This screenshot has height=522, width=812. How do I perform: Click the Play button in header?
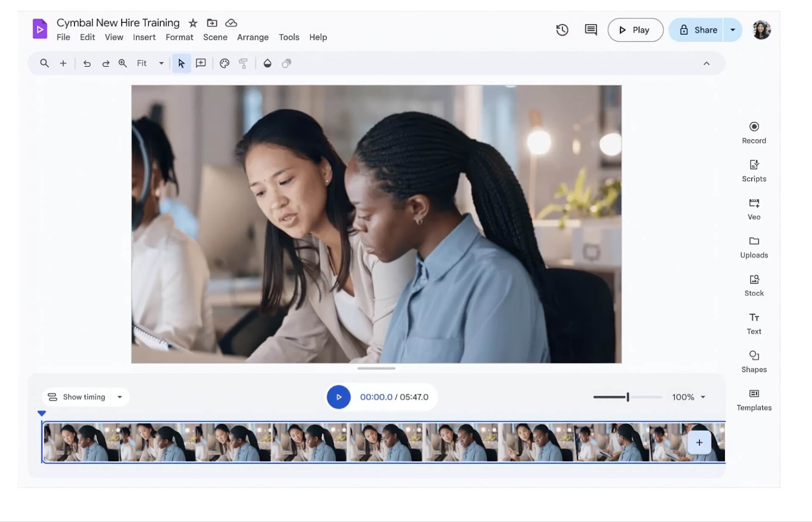click(x=635, y=30)
